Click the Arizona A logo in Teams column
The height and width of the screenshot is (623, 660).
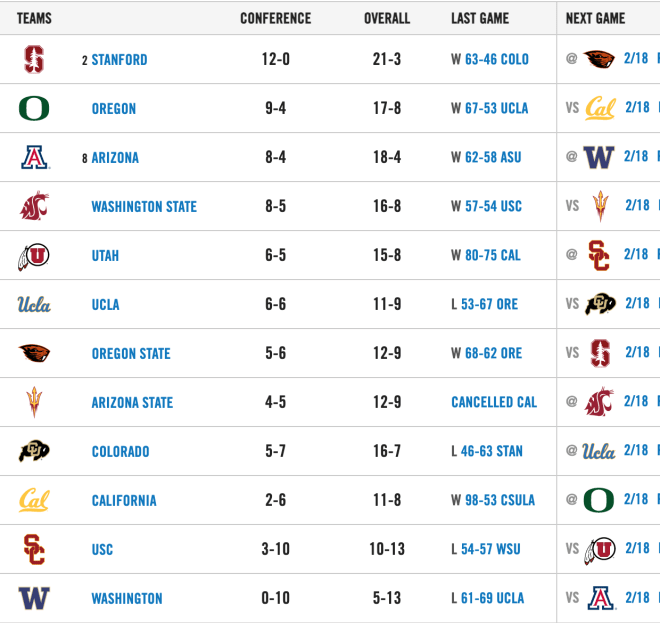coord(35,157)
